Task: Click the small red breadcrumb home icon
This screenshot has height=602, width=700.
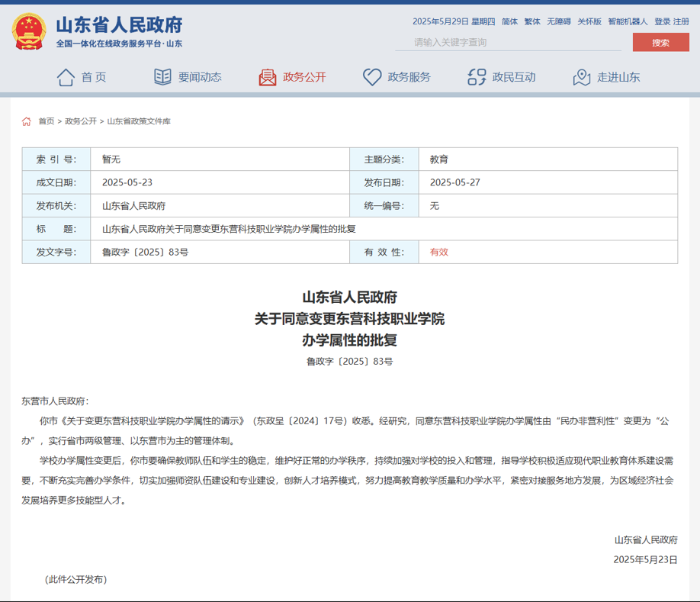Action: 27,121
